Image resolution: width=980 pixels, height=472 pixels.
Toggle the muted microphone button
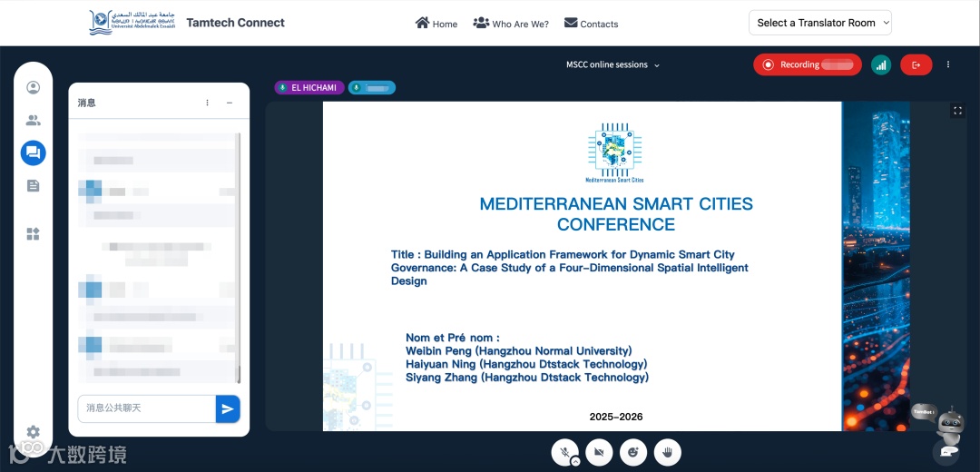click(x=564, y=452)
